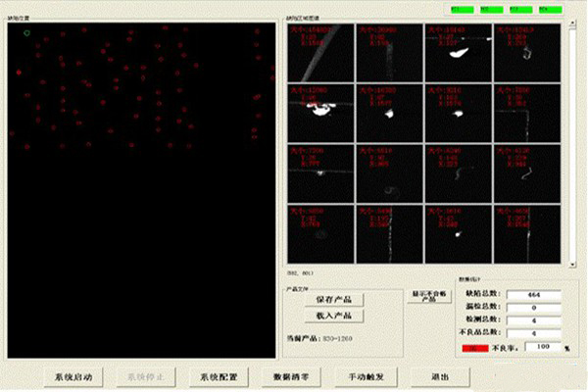Click the 当前产品 830-1260 label
The image size is (588, 392).
point(319,338)
